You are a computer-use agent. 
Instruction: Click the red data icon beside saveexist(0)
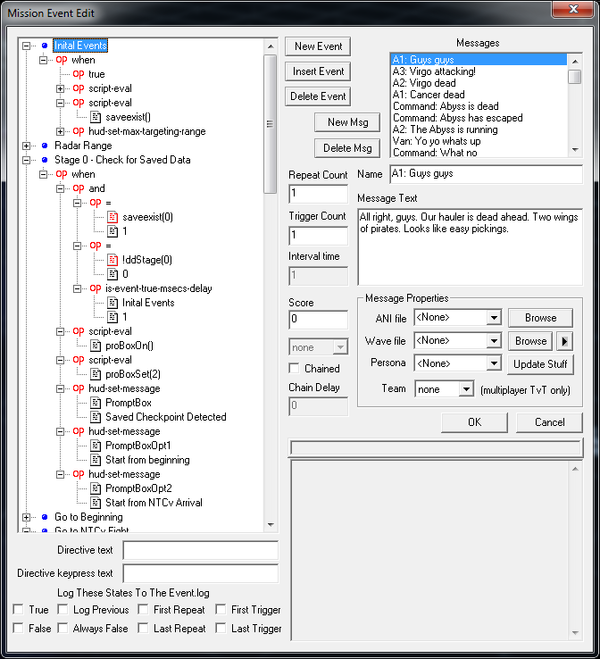tap(112, 217)
